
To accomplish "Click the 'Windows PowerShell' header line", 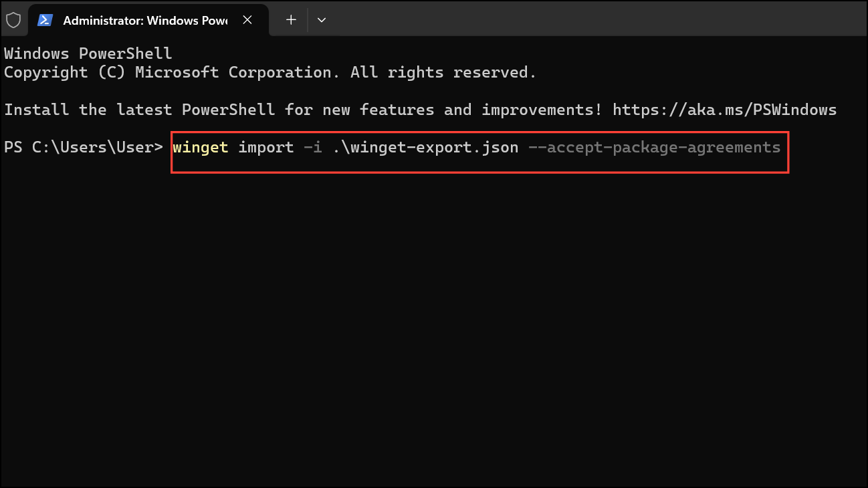I will coord(88,53).
